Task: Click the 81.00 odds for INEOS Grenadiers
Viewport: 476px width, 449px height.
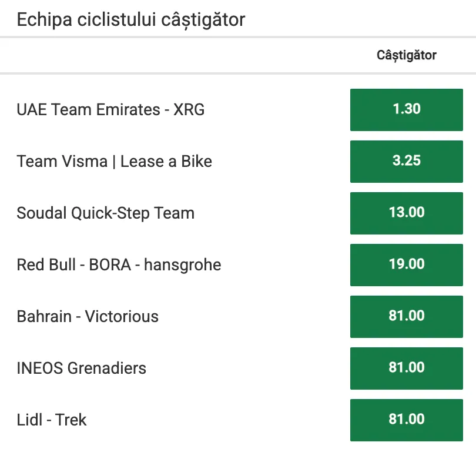Action: tap(407, 368)
